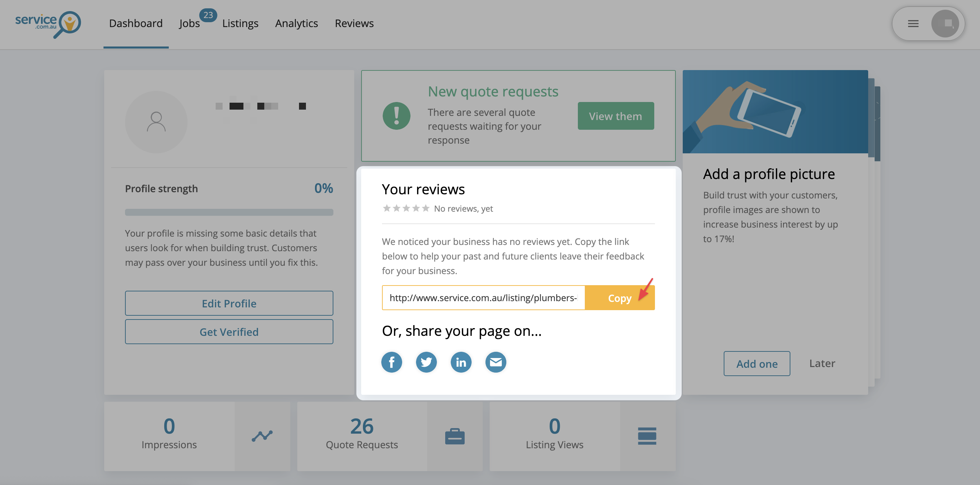Screen dimensions: 980x485
Task: Click the Impressions trend graph icon
Action: (x=262, y=436)
